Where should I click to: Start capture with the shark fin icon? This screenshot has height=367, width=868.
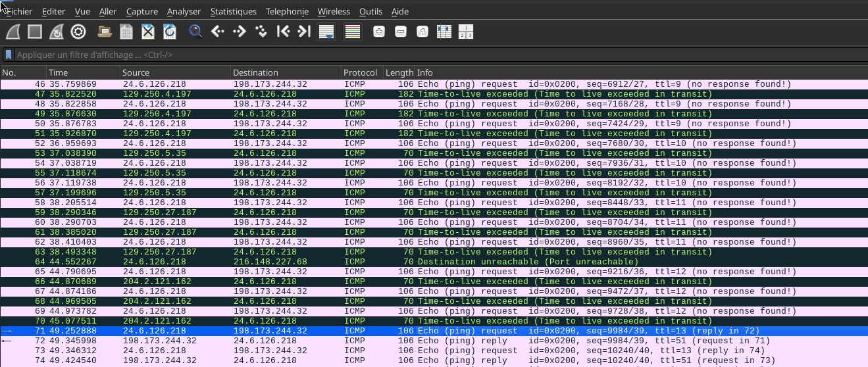coord(13,31)
